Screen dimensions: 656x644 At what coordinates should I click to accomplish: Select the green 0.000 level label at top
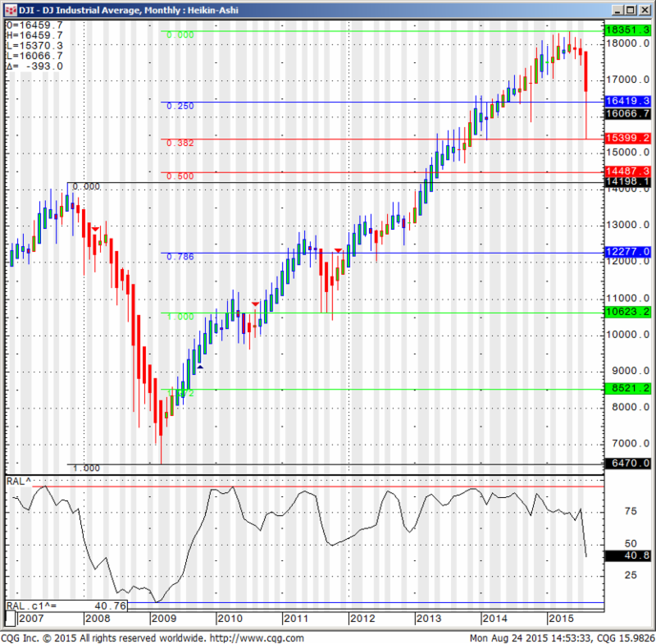click(x=180, y=35)
